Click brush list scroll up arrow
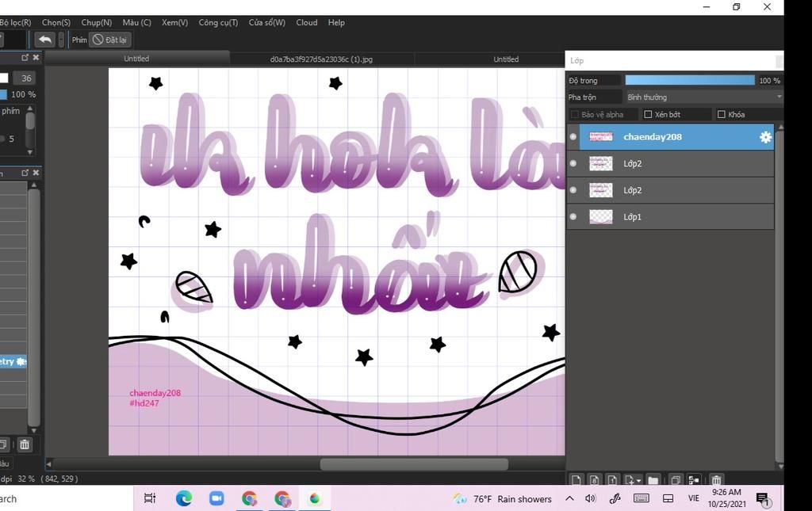 33,185
